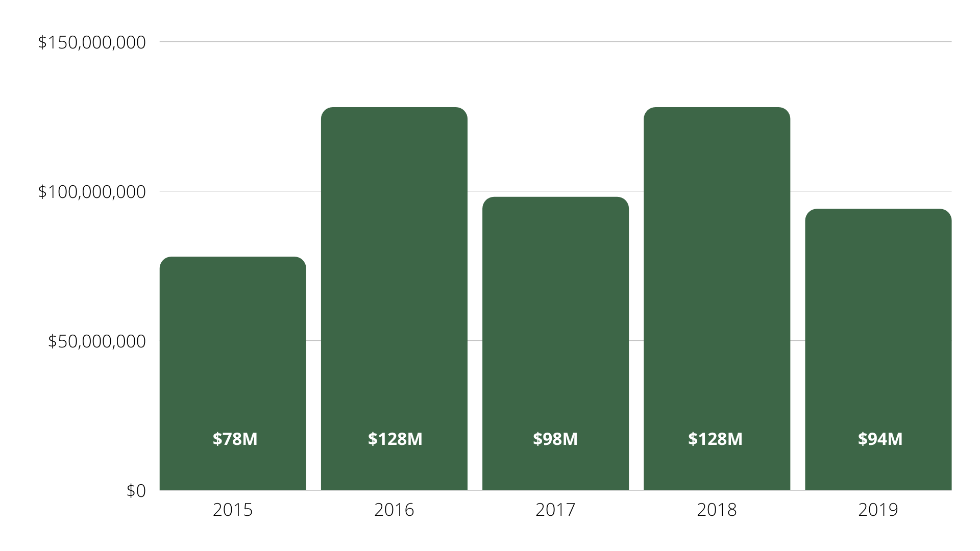The height and width of the screenshot is (551, 980).
Task: Click the $128M label on 2016 bar
Action: 394,439
